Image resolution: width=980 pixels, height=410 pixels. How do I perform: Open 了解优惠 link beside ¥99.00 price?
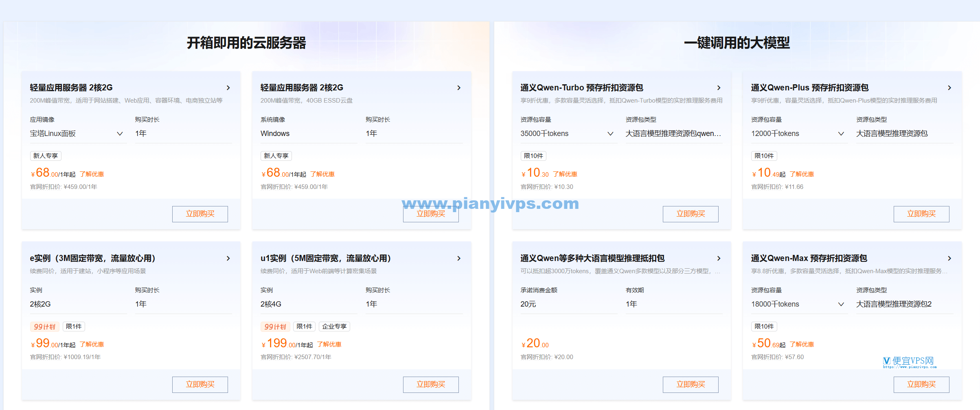pos(92,344)
